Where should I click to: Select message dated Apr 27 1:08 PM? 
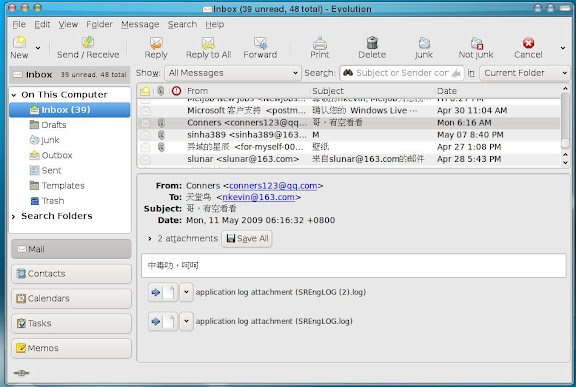349,147
